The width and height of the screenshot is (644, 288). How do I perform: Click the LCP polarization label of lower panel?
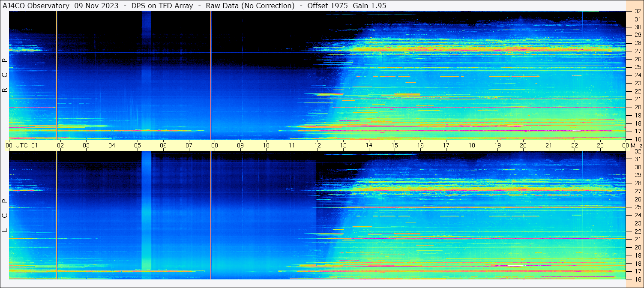(5, 215)
